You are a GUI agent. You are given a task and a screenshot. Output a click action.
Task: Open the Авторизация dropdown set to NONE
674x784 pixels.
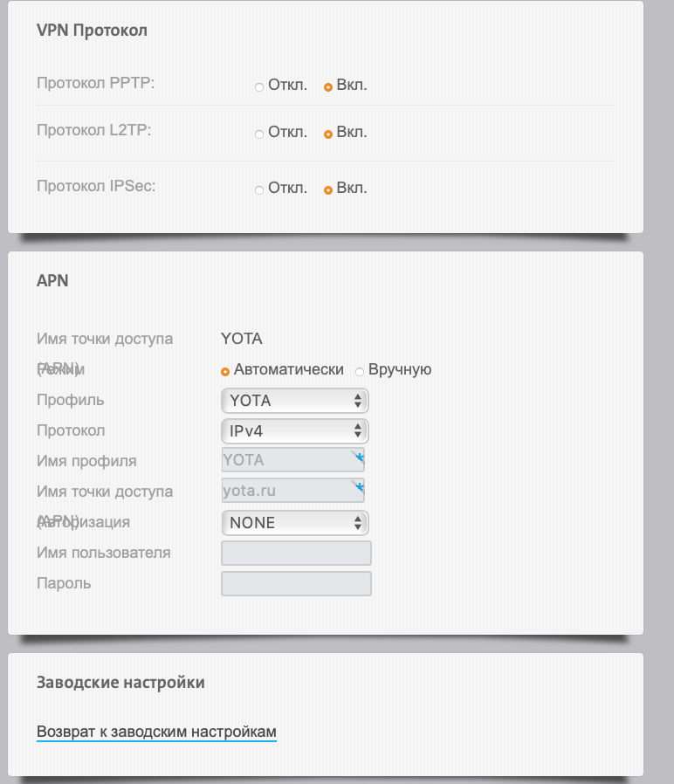tap(295, 523)
